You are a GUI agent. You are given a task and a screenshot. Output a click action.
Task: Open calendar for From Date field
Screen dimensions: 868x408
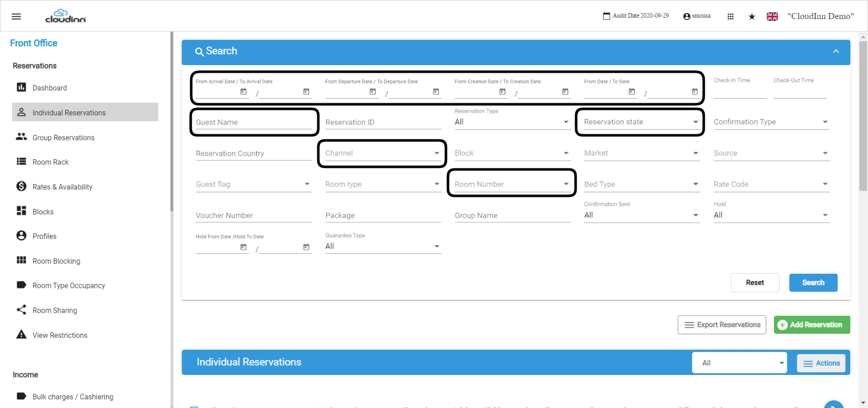tap(632, 92)
